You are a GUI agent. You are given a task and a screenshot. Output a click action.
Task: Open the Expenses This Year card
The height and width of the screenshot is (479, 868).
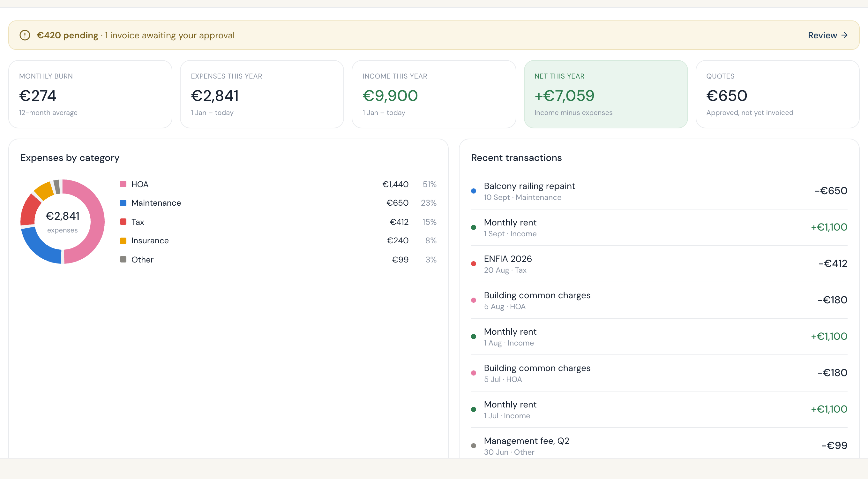(x=262, y=94)
